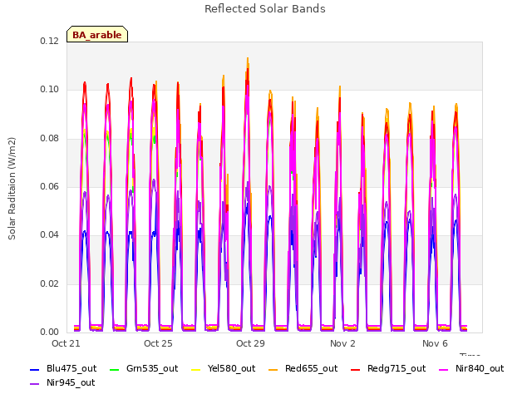Click the Nov 2 x-axis tick label
532x399 pixels.
click(x=342, y=343)
